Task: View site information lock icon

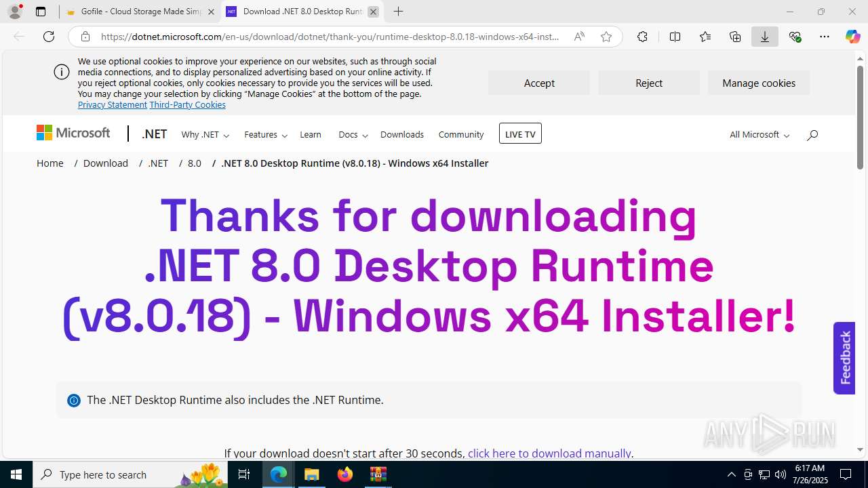Action: point(85,37)
